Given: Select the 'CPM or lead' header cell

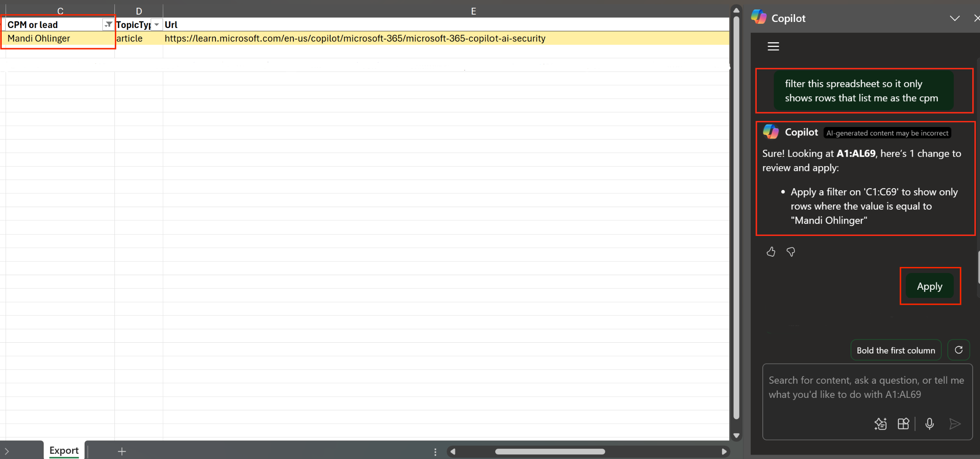Looking at the screenshot, I should point(55,25).
